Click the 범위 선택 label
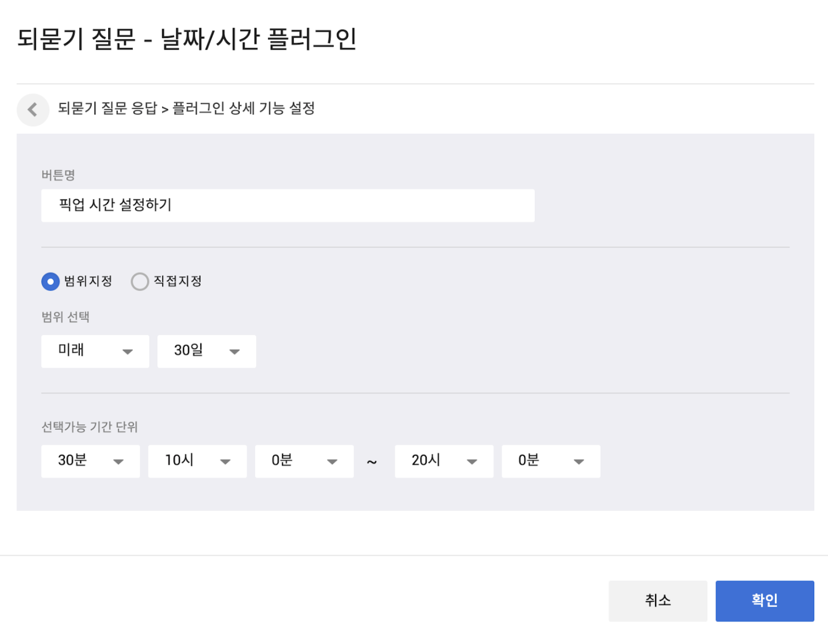 [x=65, y=317]
